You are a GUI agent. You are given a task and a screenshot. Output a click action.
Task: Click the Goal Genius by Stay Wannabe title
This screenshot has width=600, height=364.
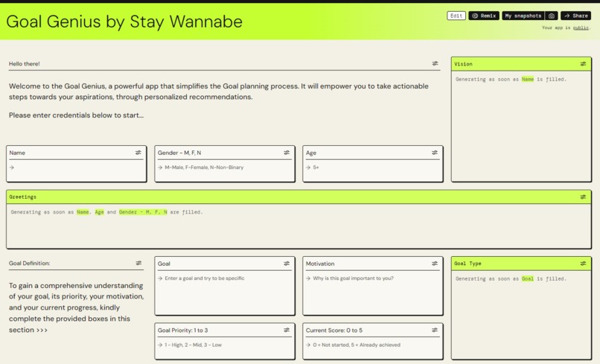(x=124, y=22)
